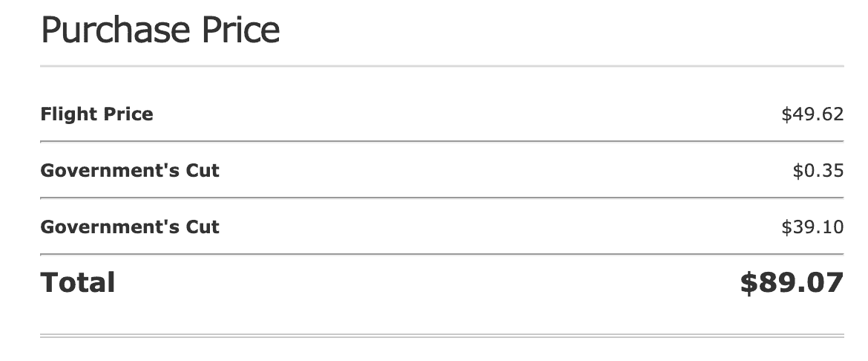Click the dollar sign of the $89.07 total
The width and height of the screenshot is (868, 361).
[x=749, y=282]
